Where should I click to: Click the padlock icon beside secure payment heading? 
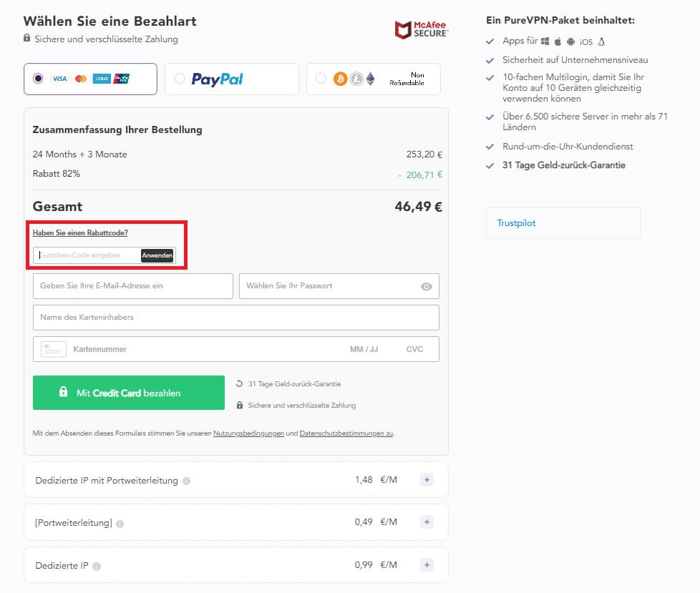click(26, 38)
